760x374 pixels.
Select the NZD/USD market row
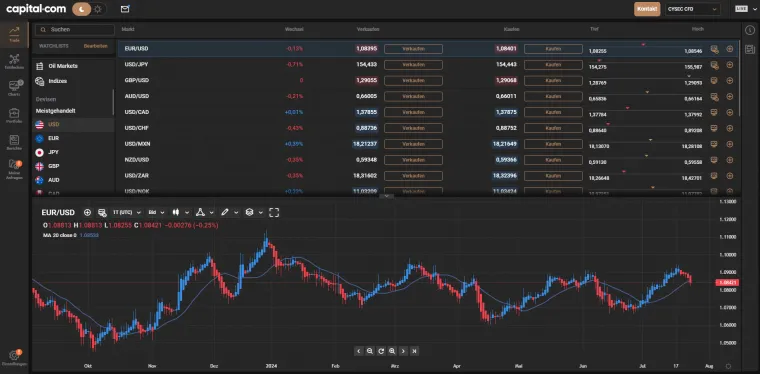[x=428, y=160]
